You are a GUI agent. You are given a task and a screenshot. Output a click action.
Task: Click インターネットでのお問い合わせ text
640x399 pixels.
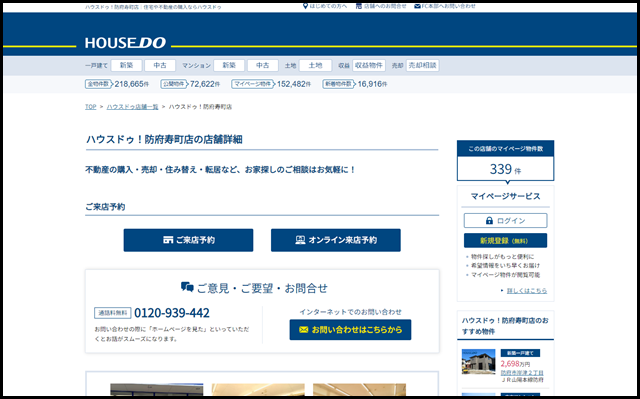click(351, 312)
